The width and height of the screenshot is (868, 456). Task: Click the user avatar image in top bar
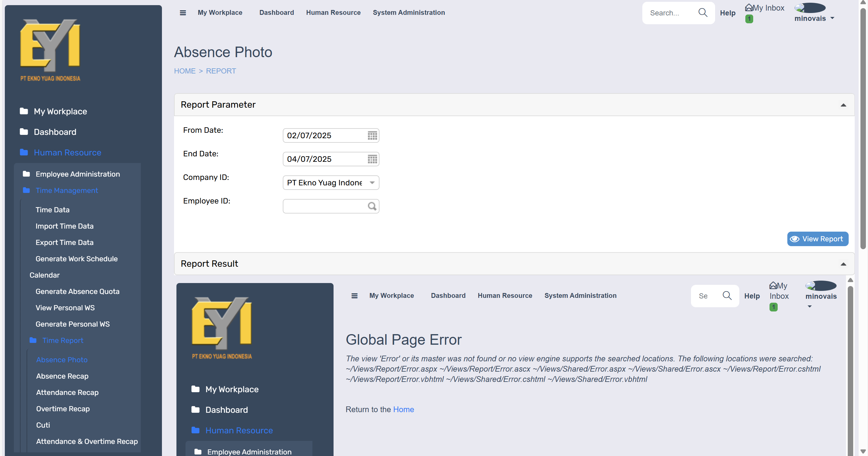(x=810, y=8)
